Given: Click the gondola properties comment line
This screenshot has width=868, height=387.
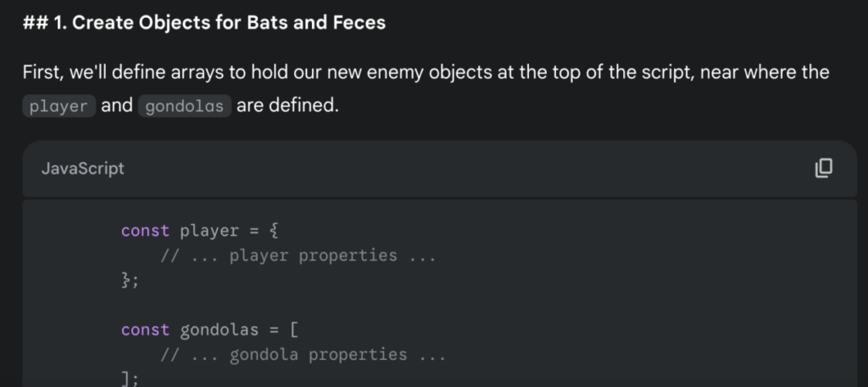Looking at the screenshot, I should pos(303,355).
